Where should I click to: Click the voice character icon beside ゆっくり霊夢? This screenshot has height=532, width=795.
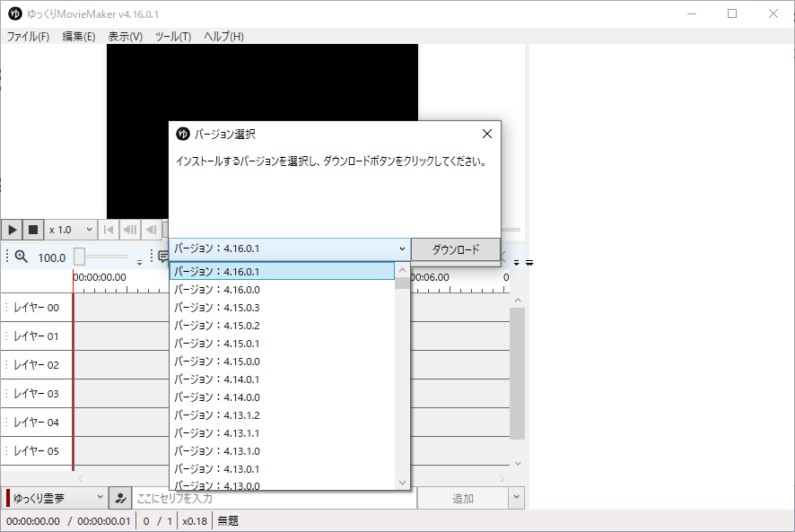(x=120, y=498)
